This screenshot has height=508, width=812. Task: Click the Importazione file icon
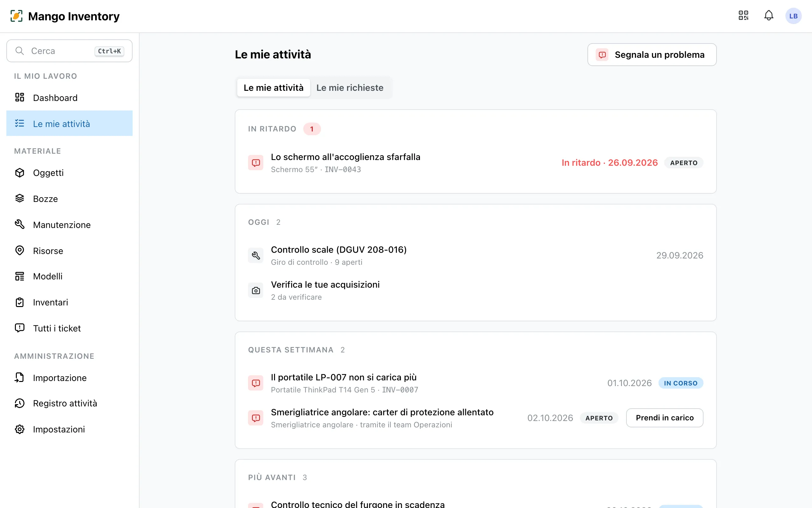19,378
